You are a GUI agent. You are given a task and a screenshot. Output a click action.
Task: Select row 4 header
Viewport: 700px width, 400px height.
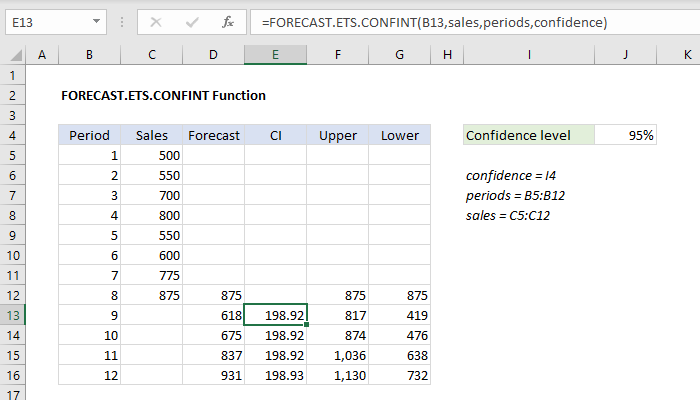click(x=12, y=135)
